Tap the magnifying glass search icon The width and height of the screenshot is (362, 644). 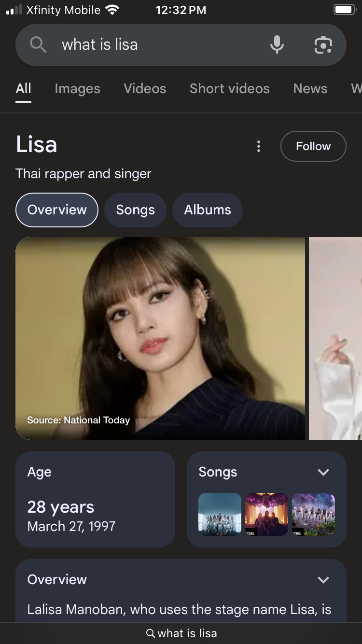tap(38, 45)
